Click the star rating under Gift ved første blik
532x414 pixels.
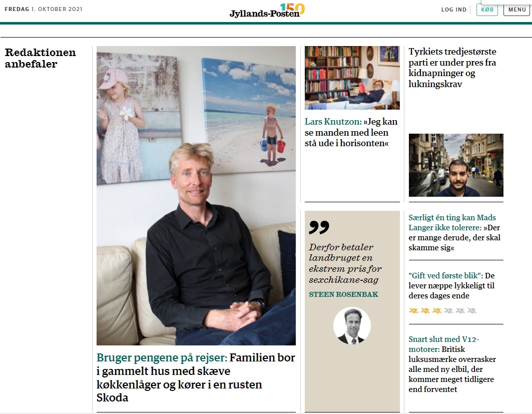[x=442, y=310]
